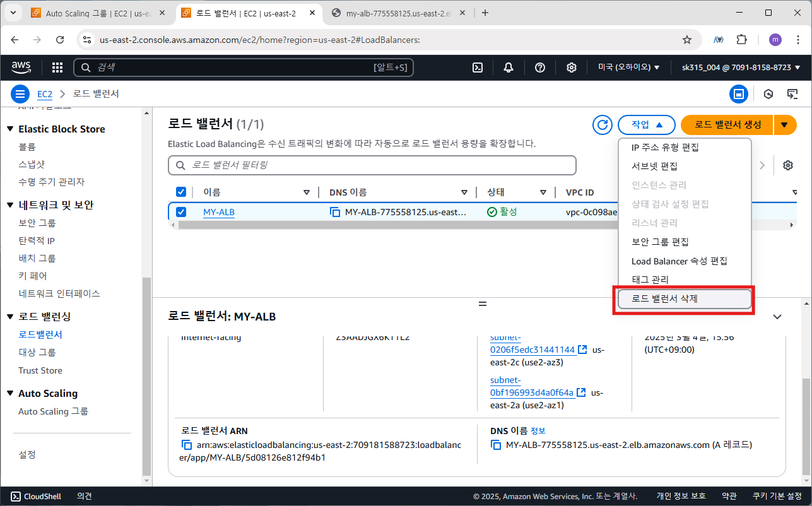Image resolution: width=812 pixels, height=506 pixels.
Task: Select 서브넷 편집 from actions menu
Action: coord(685,167)
